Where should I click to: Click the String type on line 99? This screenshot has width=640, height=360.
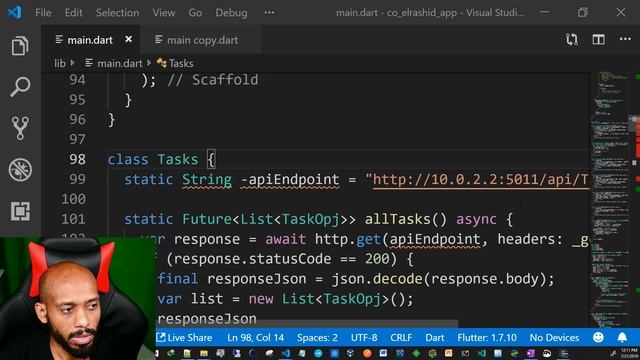(x=207, y=180)
